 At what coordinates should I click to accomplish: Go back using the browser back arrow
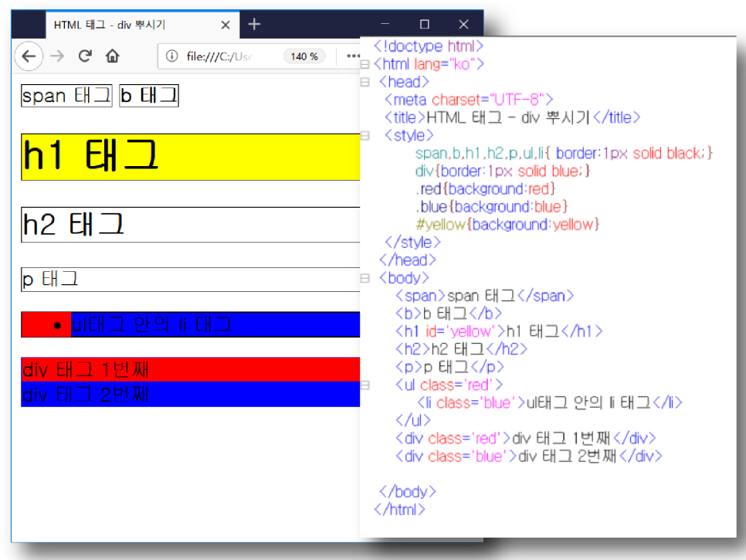tap(29, 56)
